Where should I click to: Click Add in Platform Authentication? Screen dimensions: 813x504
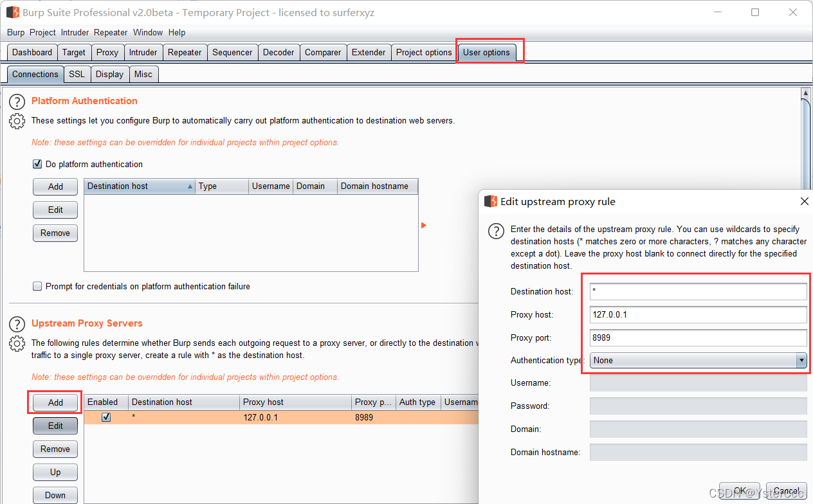tap(55, 186)
